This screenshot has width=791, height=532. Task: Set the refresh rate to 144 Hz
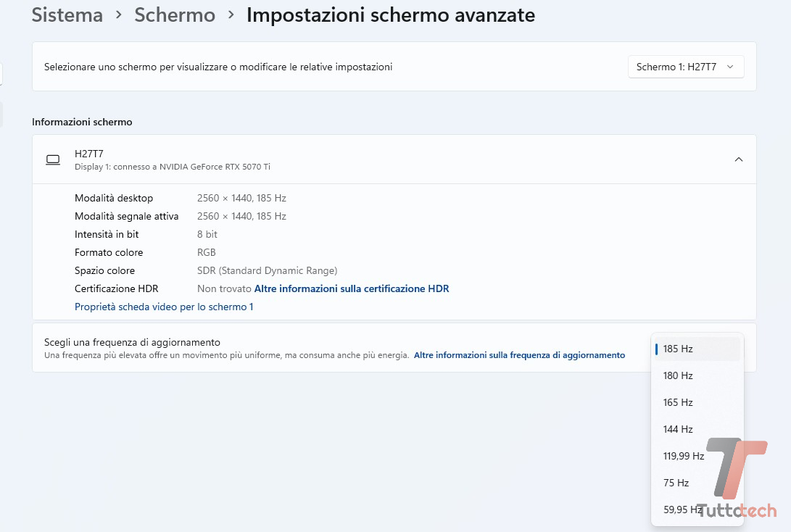(678, 429)
